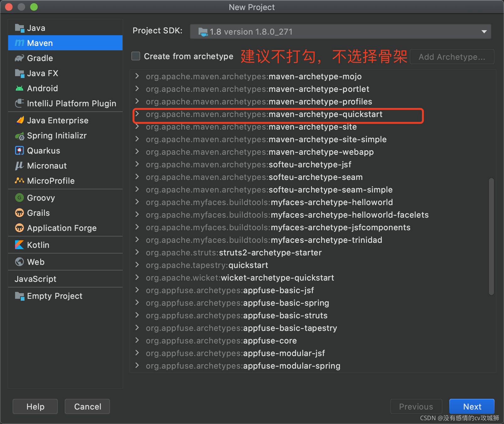This screenshot has width=504, height=424.
Task: Click the Empty Project folder icon
Action: (19, 296)
